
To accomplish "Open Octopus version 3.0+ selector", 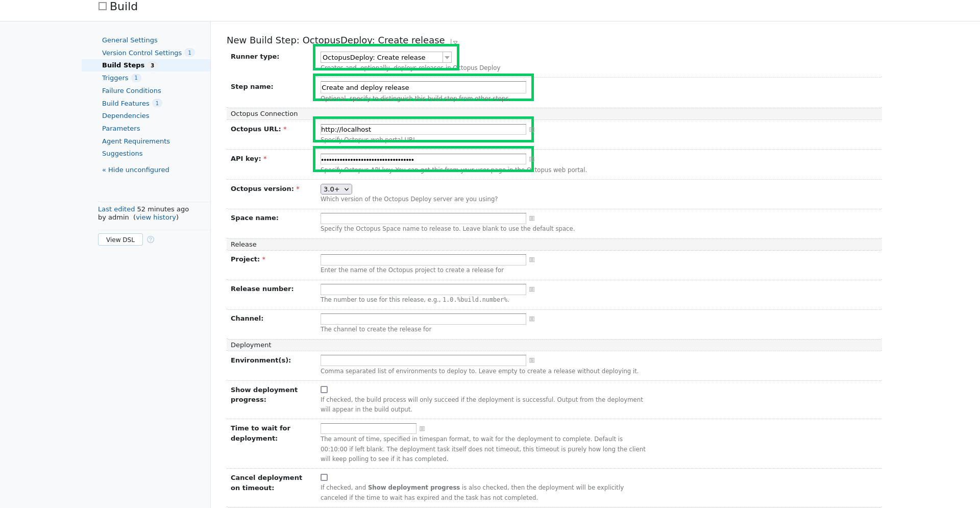I will coord(336,189).
